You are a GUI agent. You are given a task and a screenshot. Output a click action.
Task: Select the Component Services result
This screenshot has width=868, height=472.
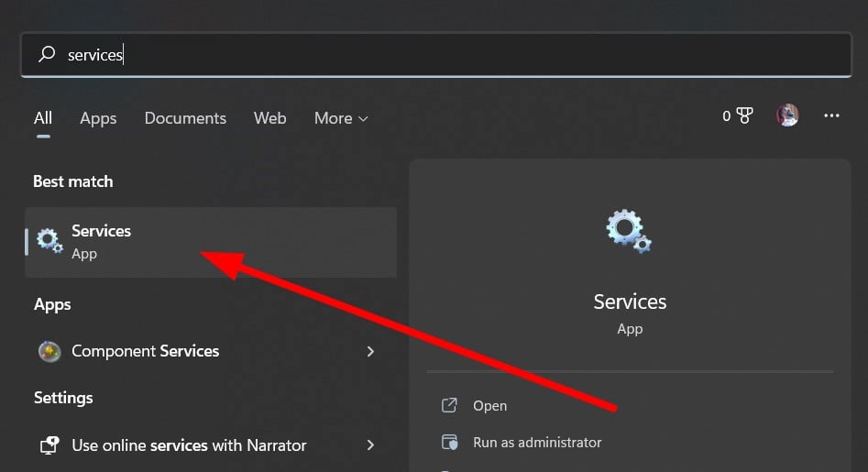[211, 351]
